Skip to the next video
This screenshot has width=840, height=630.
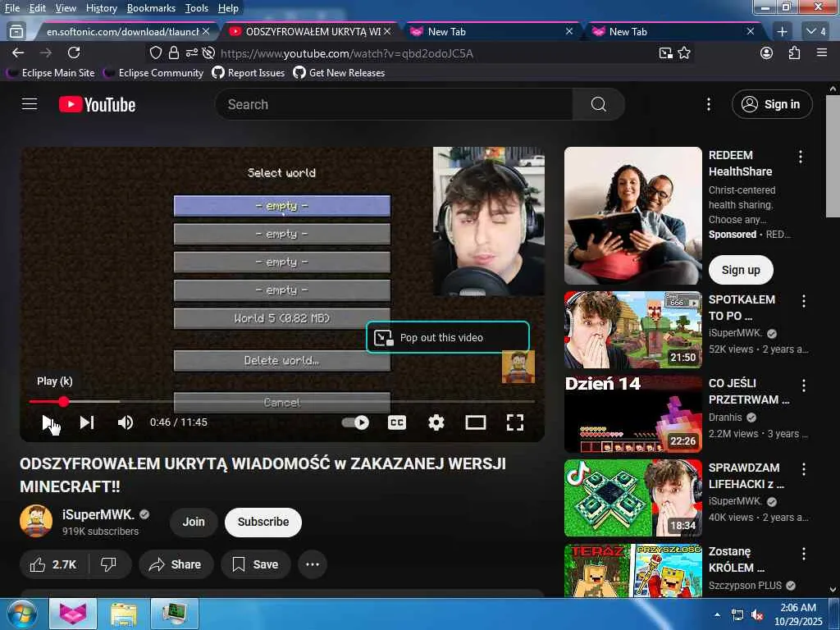[87, 422]
